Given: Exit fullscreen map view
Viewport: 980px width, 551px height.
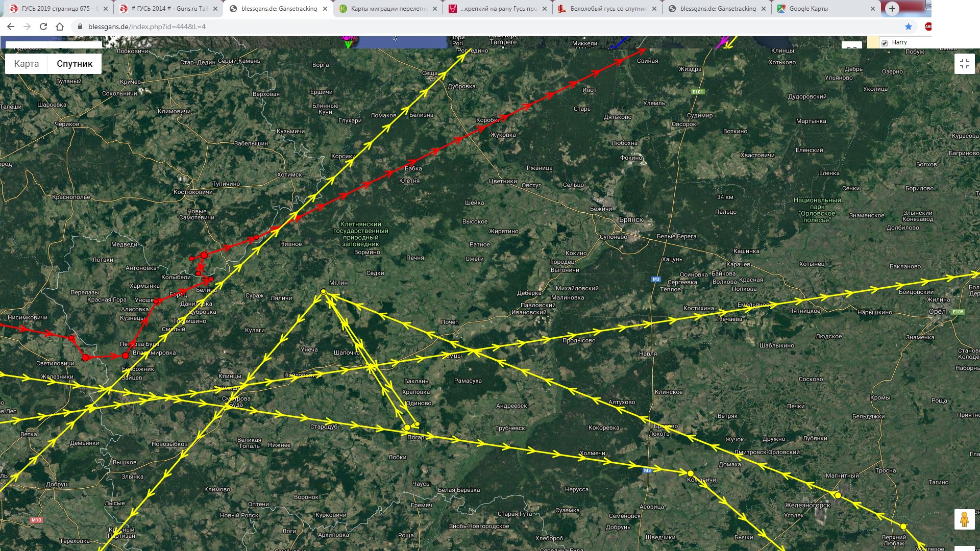Looking at the screenshot, I should pos(964,64).
